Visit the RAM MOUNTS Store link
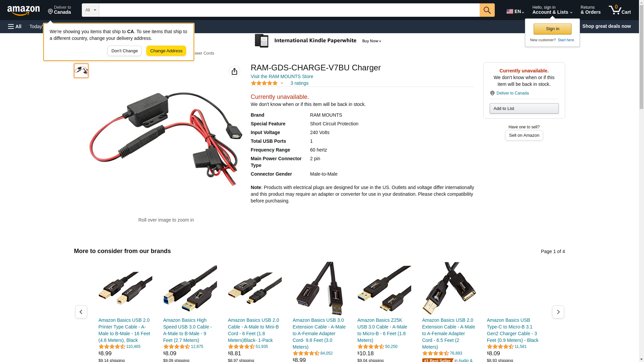Screen dimensions: 644x362 (282, 76)
